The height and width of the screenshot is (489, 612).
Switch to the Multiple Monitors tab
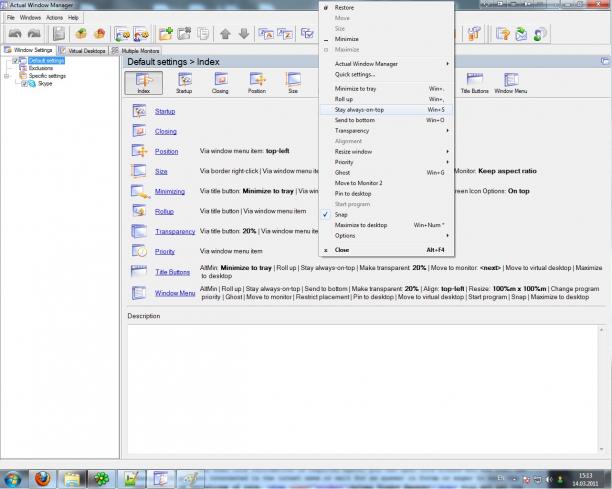135,50
